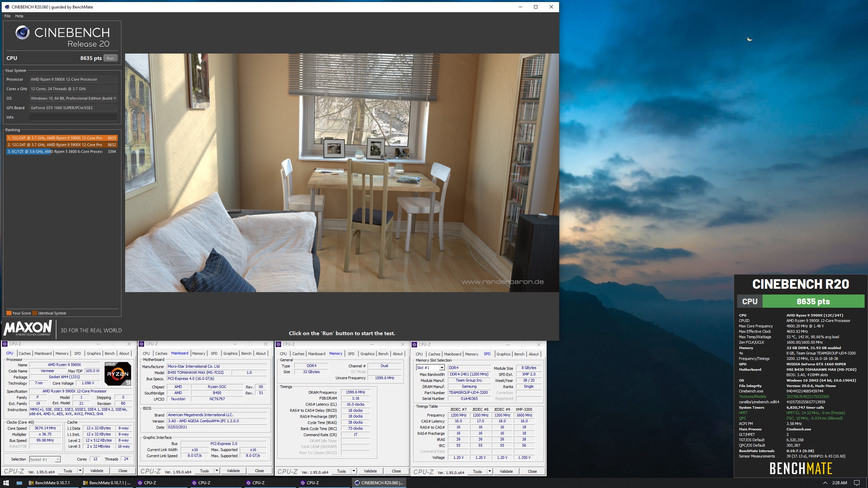Open Bench tab in the CPU-tab CPU-Z window

[x=110, y=353]
